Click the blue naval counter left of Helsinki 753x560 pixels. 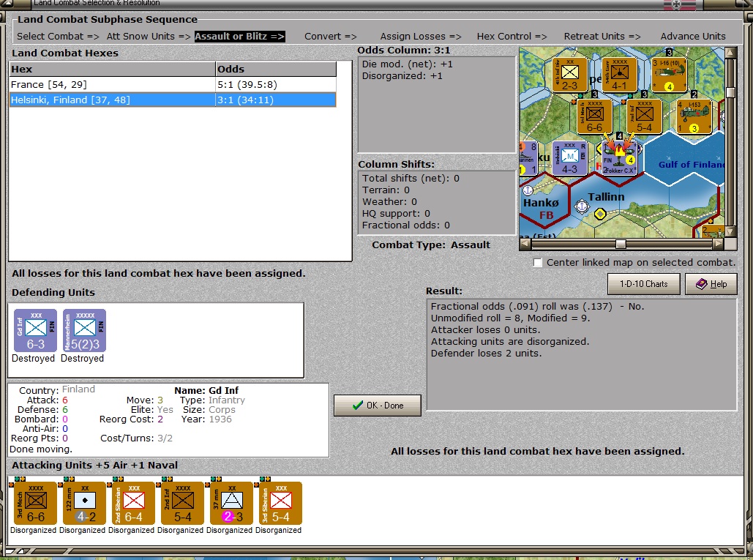[x=528, y=158]
